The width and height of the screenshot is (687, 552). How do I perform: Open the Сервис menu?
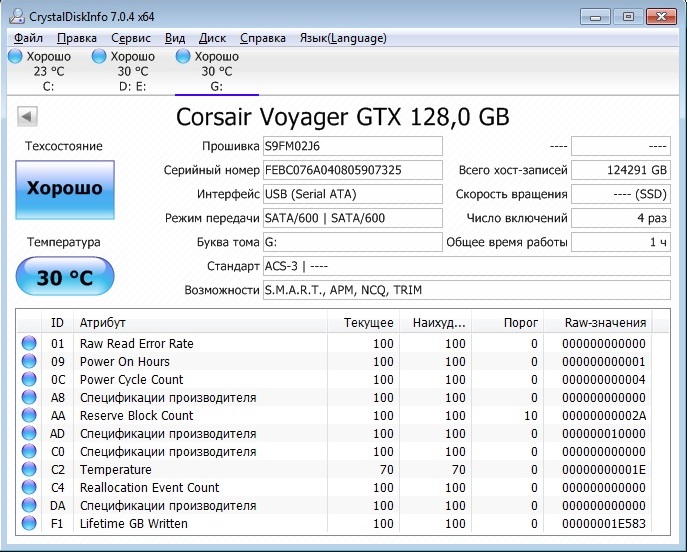(x=131, y=38)
